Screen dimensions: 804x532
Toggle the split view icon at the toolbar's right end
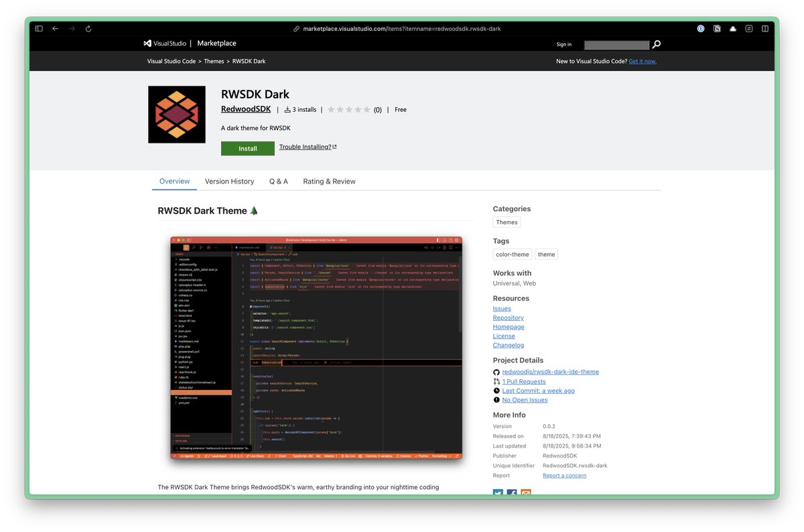click(765, 29)
